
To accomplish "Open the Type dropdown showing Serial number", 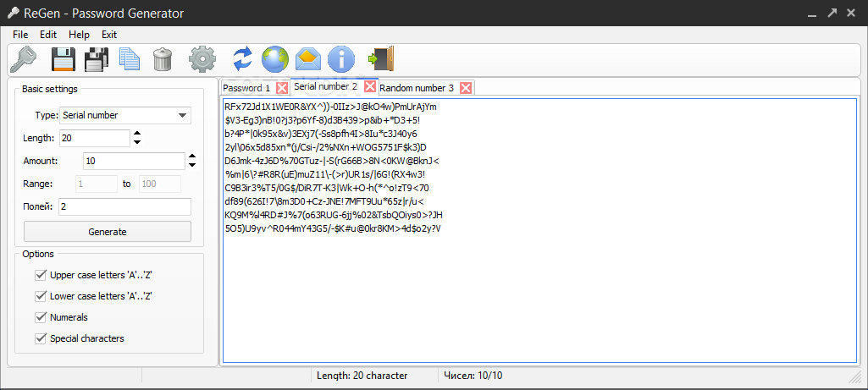I will (124, 116).
